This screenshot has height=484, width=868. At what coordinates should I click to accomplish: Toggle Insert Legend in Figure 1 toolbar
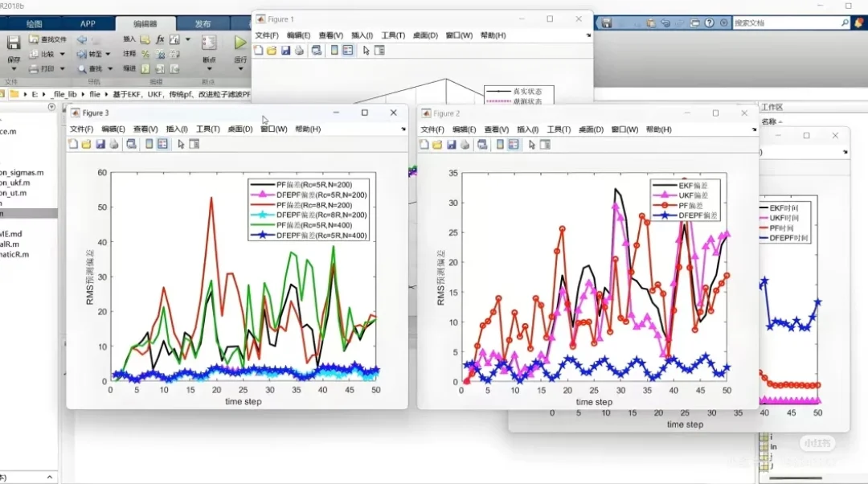tap(348, 51)
